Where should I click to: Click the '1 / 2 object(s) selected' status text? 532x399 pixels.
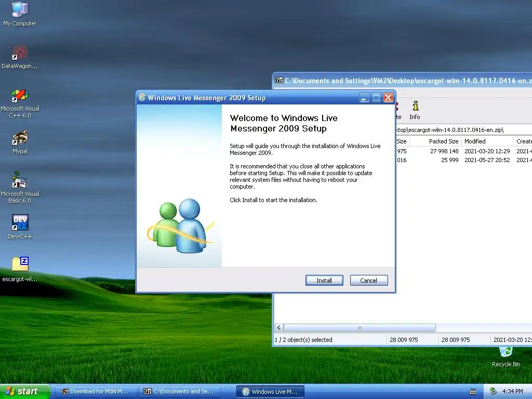pyautogui.click(x=303, y=340)
